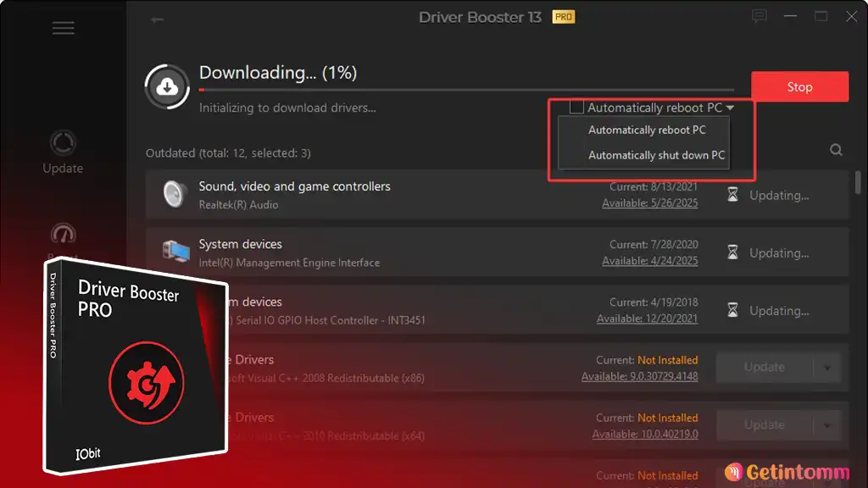The height and width of the screenshot is (488, 868).
Task: Close the Driver Booster window
Action: point(851,17)
